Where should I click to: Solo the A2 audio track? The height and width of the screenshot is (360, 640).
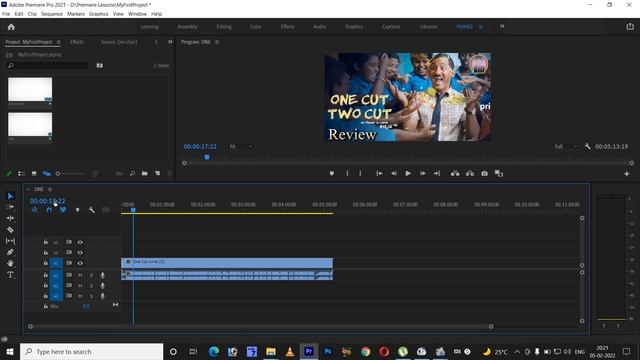click(91, 286)
